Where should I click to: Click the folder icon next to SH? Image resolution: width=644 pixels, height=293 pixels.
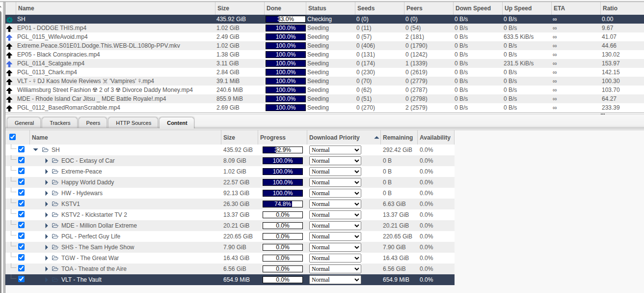point(45,150)
